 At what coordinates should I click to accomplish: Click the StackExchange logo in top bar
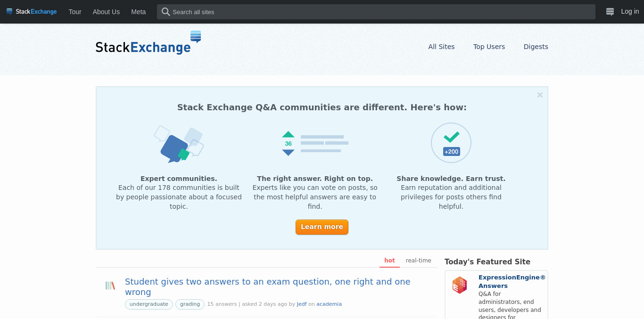click(x=32, y=12)
